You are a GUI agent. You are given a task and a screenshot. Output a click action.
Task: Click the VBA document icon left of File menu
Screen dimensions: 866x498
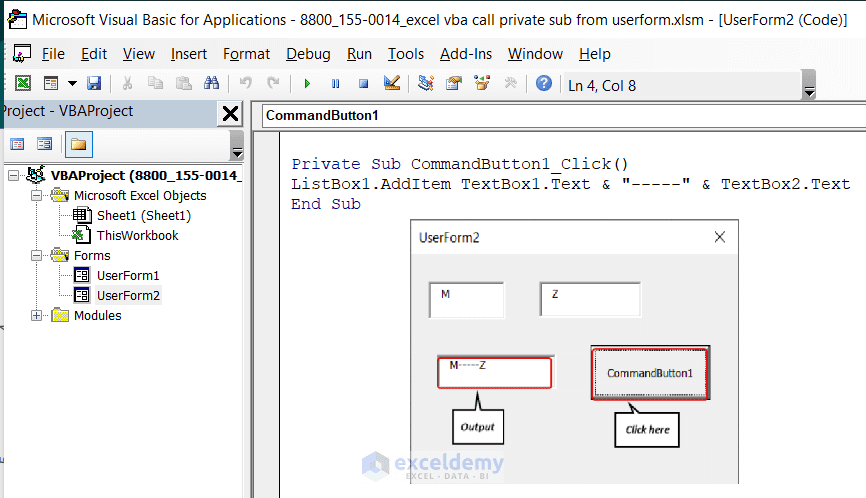click(x=22, y=54)
